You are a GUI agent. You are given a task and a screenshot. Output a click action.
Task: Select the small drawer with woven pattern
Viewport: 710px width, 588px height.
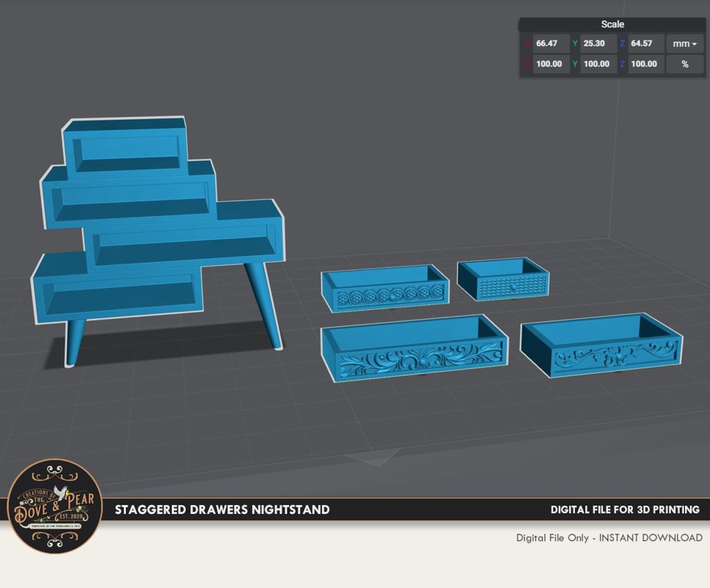click(503, 279)
